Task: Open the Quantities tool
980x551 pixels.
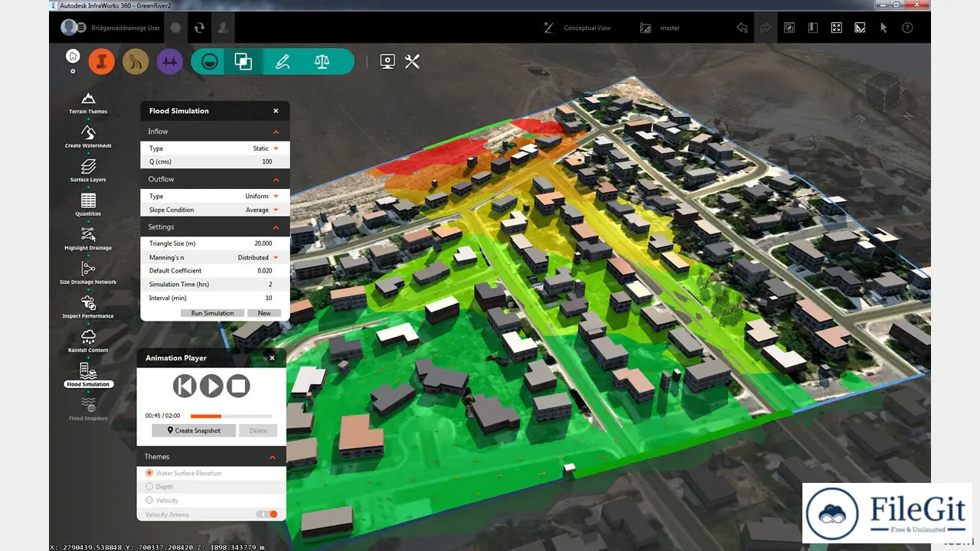Action: coord(88,205)
